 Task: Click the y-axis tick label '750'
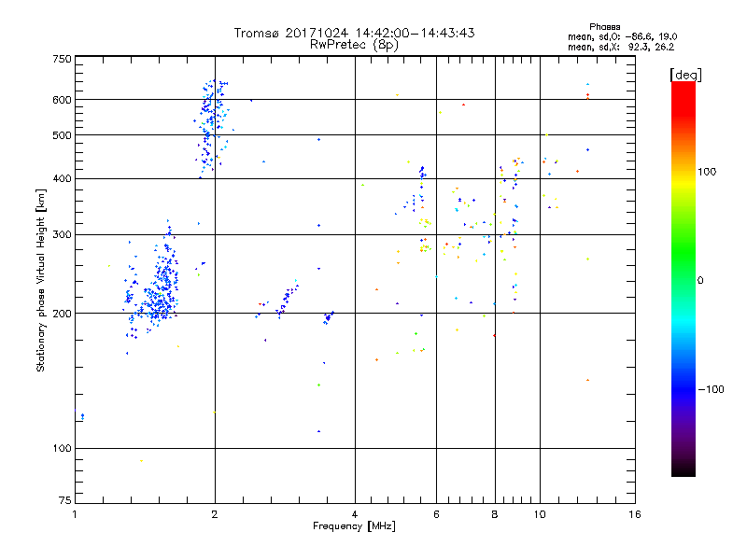63,59
